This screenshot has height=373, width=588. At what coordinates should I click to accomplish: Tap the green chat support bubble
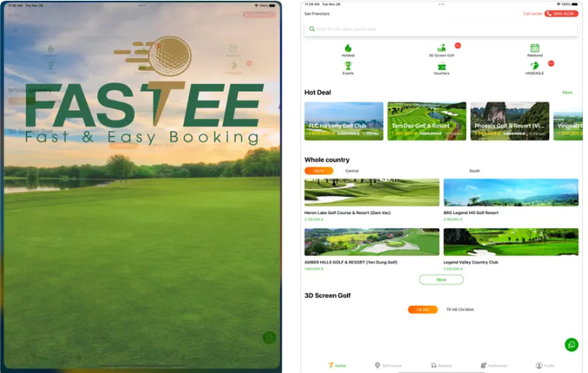[x=571, y=344]
